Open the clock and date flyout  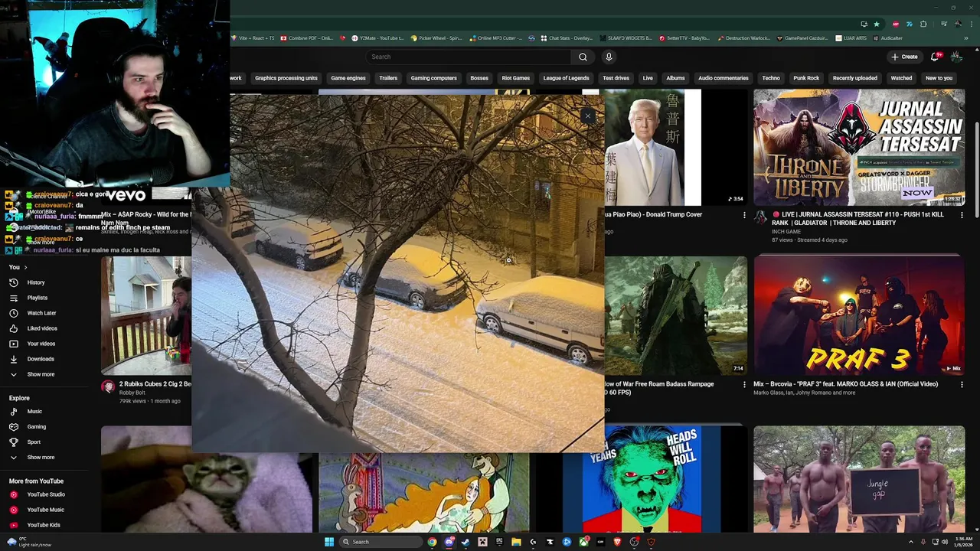pos(964,542)
